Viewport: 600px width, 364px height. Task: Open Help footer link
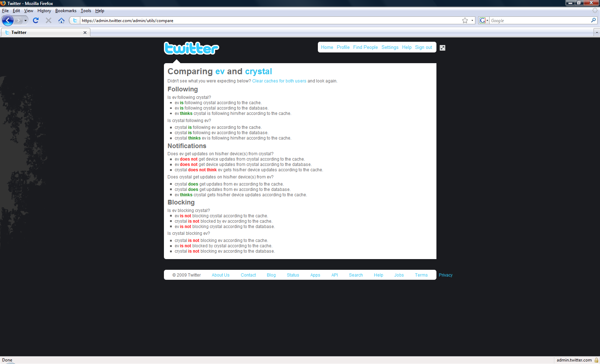tap(379, 275)
